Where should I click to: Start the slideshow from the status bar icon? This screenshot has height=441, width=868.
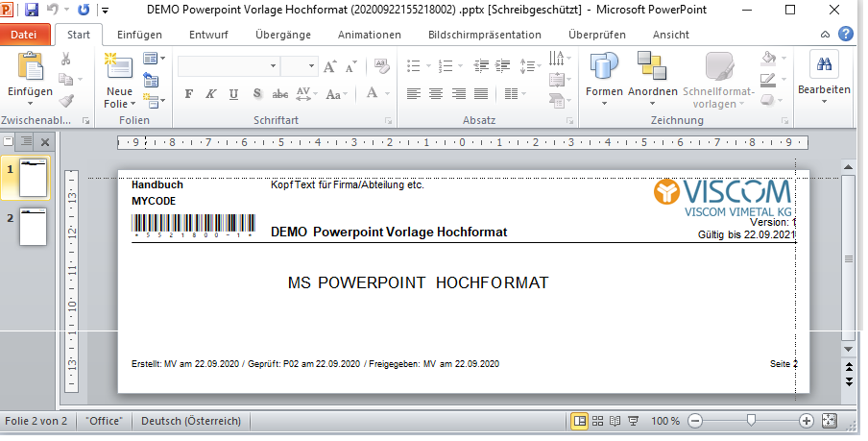coord(634,421)
